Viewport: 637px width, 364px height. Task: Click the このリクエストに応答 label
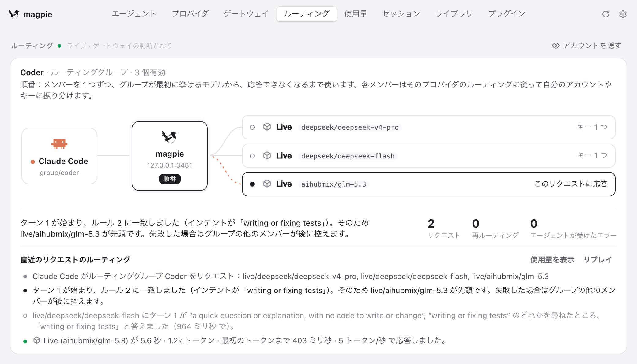click(x=571, y=184)
